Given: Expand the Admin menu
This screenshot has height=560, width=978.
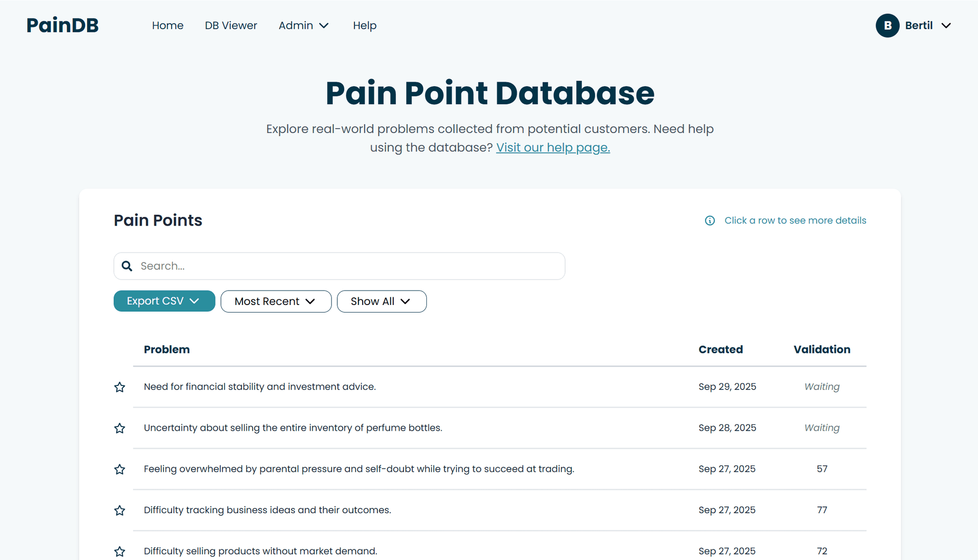Looking at the screenshot, I should tap(304, 25).
